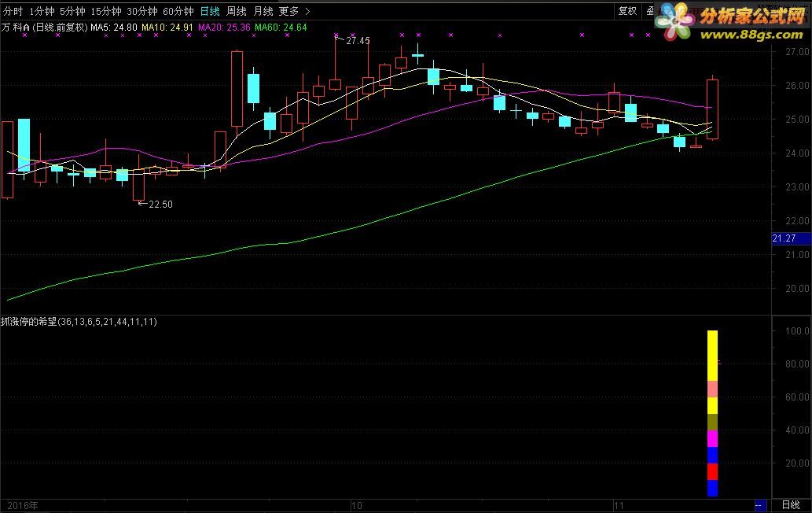The image size is (812, 513).
Task: Select the 1分钟 period tab
Action: pyautogui.click(x=42, y=11)
